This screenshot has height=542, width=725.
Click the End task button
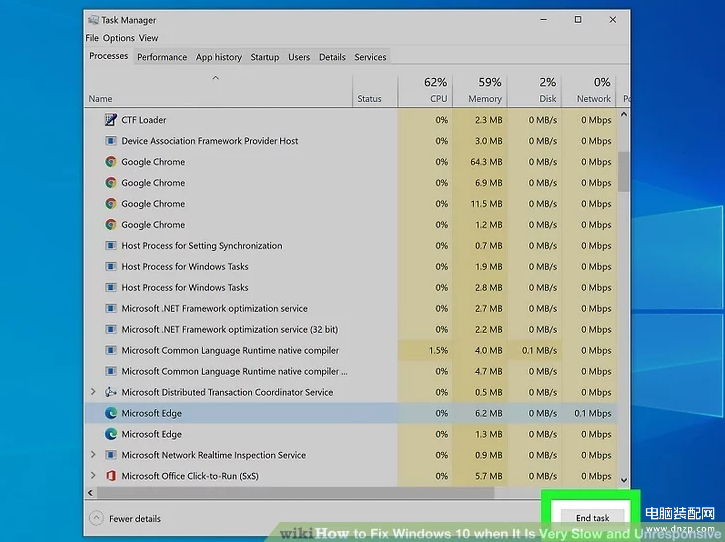point(592,518)
